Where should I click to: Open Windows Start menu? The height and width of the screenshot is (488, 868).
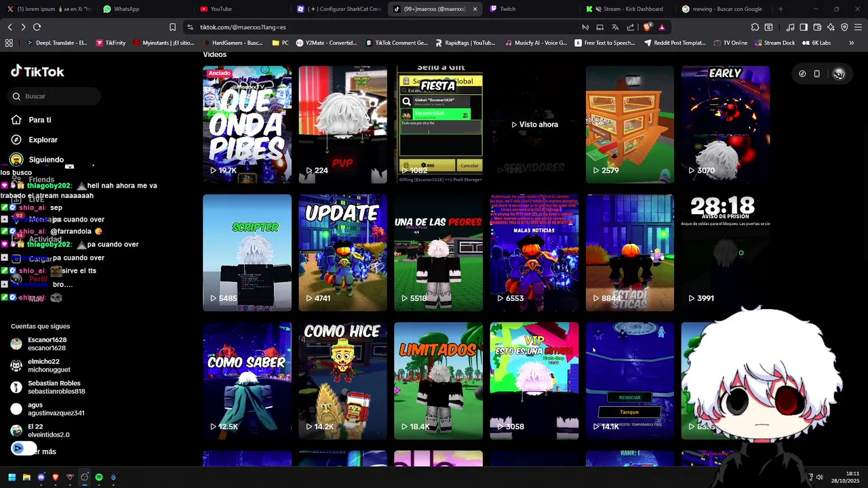tap(12, 477)
